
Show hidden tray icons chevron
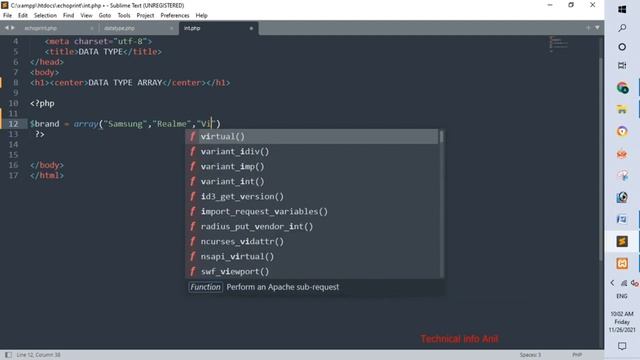(x=612, y=282)
